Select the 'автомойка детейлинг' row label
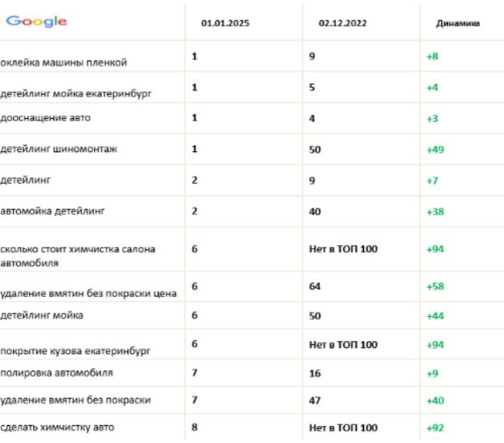This screenshot has width=504, height=443. [53, 211]
